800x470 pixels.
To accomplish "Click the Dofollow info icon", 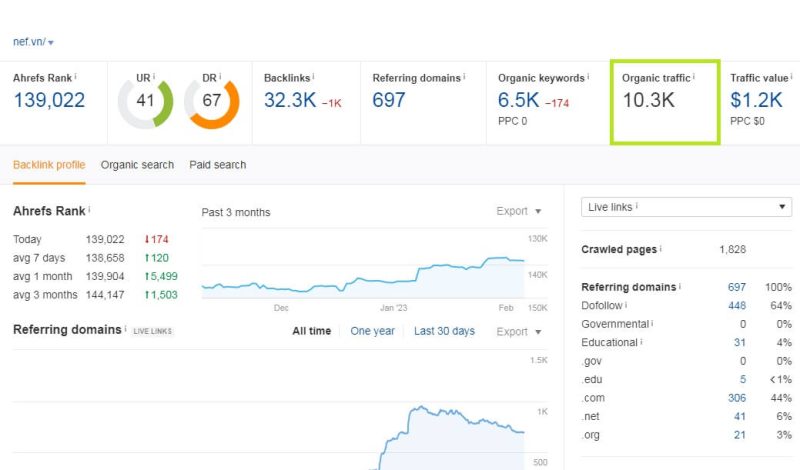I will [x=626, y=304].
